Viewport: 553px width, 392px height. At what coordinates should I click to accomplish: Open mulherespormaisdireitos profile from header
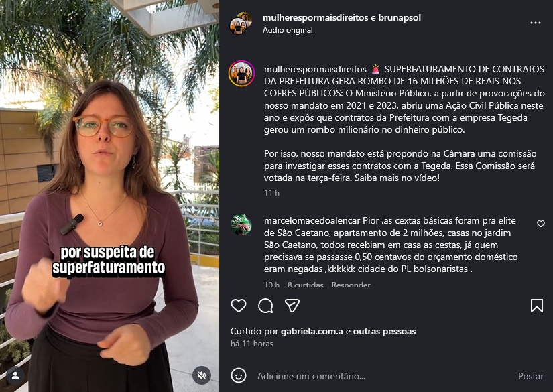coord(315,17)
